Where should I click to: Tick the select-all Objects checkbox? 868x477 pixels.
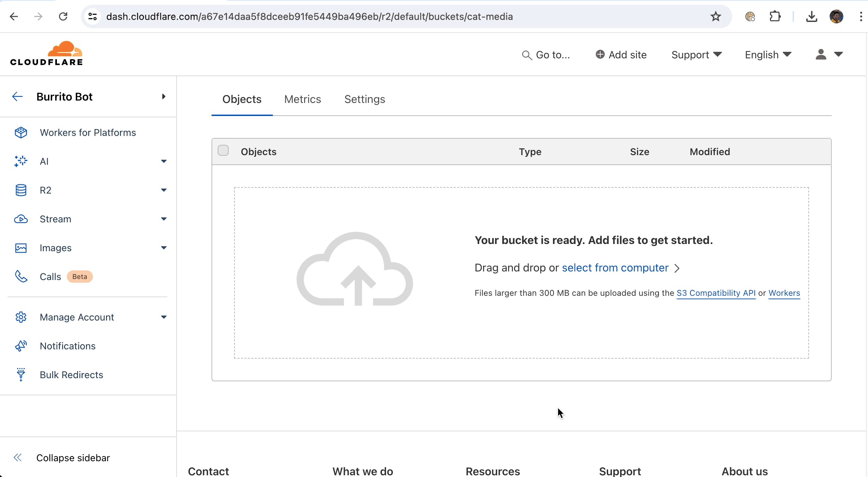point(223,151)
